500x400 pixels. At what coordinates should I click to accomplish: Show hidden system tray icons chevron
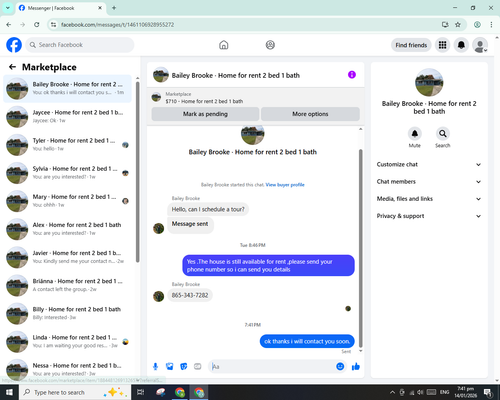[392, 392]
